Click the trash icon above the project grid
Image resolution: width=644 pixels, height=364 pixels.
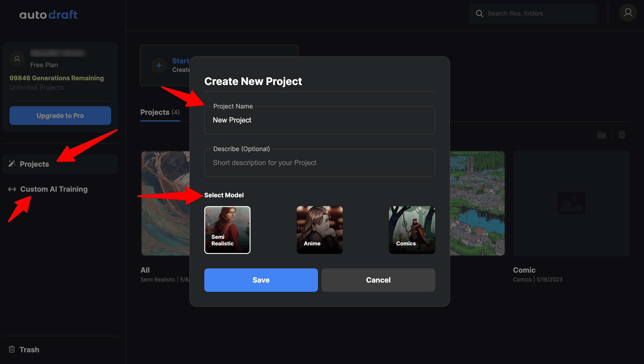pyautogui.click(x=621, y=135)
